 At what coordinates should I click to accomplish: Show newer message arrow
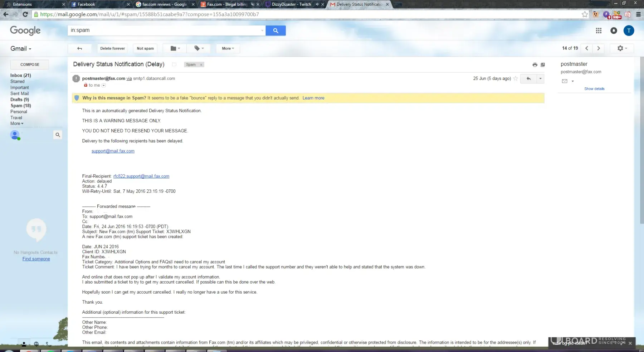[x=586, y=48]
